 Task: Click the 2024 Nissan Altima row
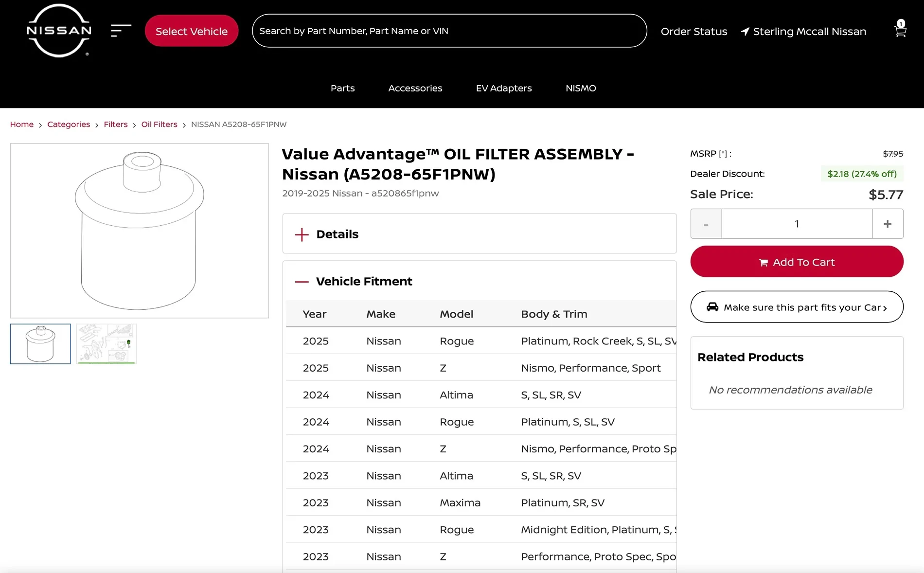tap(481, 394)
